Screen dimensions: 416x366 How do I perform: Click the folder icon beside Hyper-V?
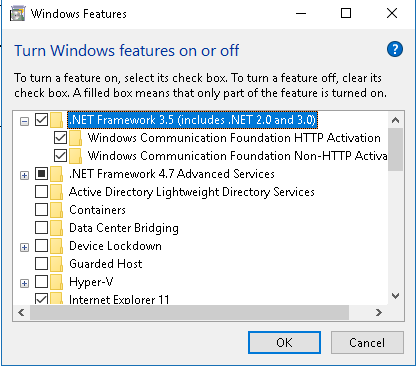click(x=57, y=282)
